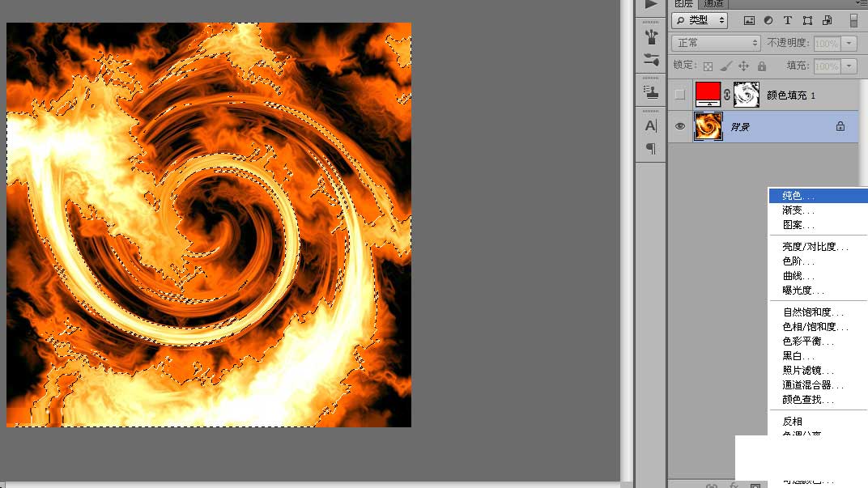Filter layers by type (T) icon
The image size is (868, 488).
tap(788, 20)
